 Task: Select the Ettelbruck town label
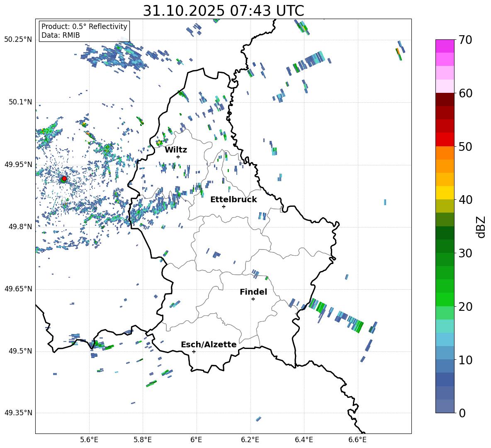coord(233,199)
